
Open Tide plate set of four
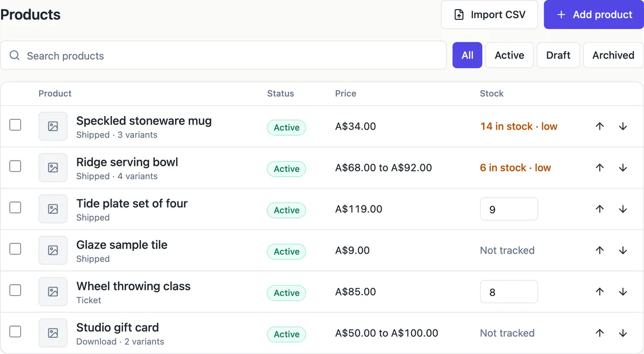pos(132,204)
